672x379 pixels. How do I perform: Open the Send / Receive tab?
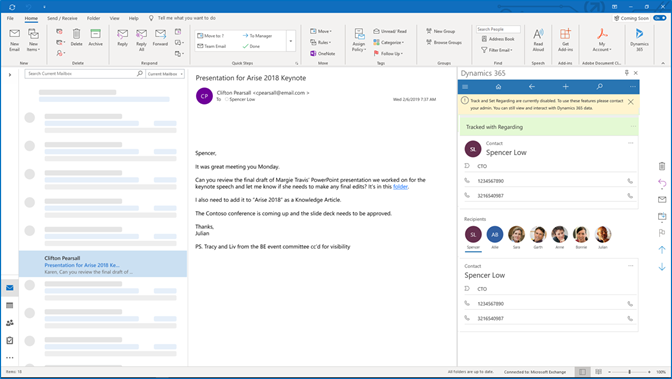[x=62, y=18]
